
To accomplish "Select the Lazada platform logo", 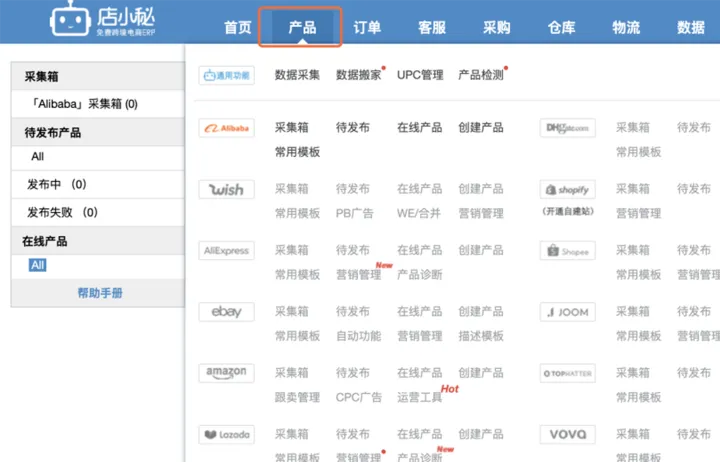I will (227, 434).
